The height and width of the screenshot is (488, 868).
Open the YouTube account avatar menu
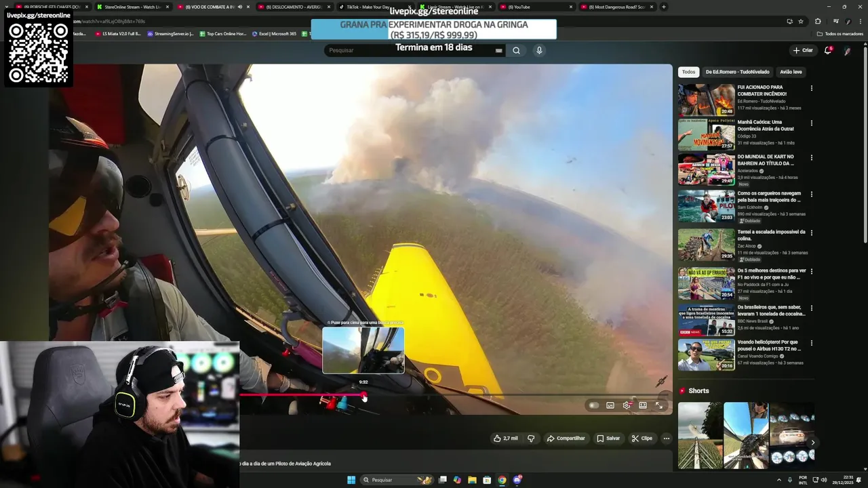click(847, 50)
